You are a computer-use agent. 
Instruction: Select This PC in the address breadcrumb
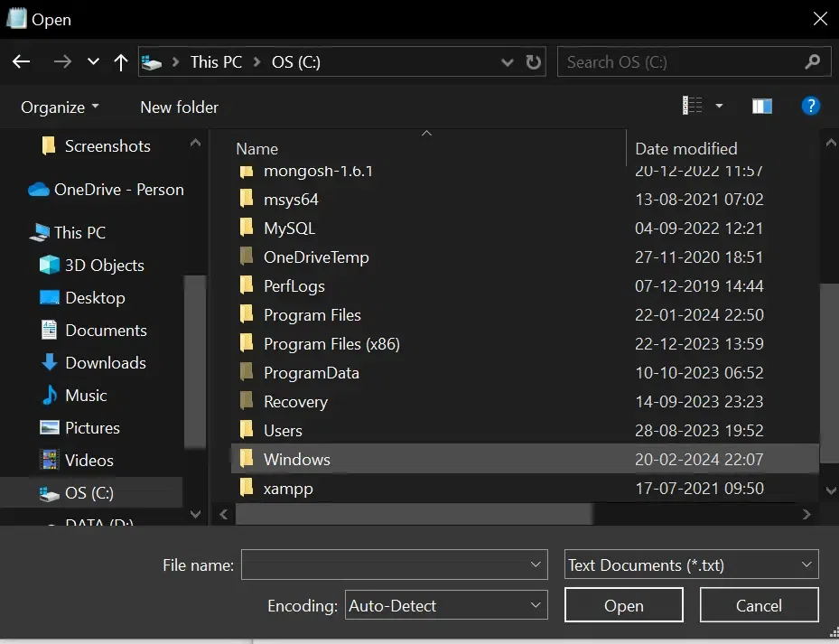pos(216,62)
